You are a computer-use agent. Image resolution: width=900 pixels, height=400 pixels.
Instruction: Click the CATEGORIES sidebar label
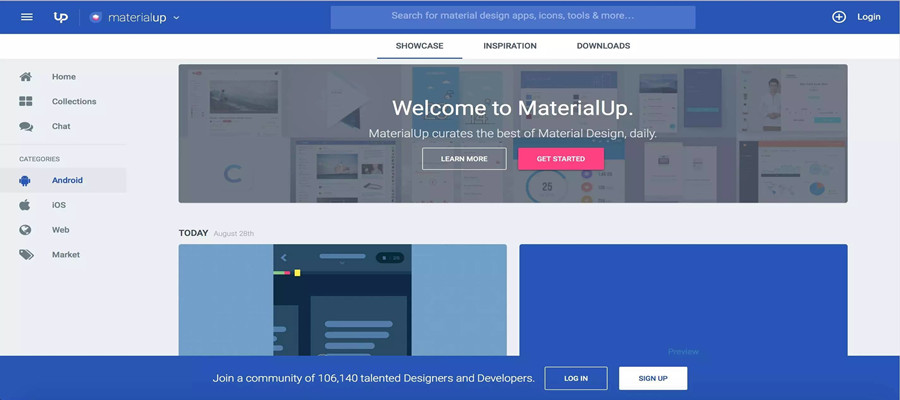point(40,159)
